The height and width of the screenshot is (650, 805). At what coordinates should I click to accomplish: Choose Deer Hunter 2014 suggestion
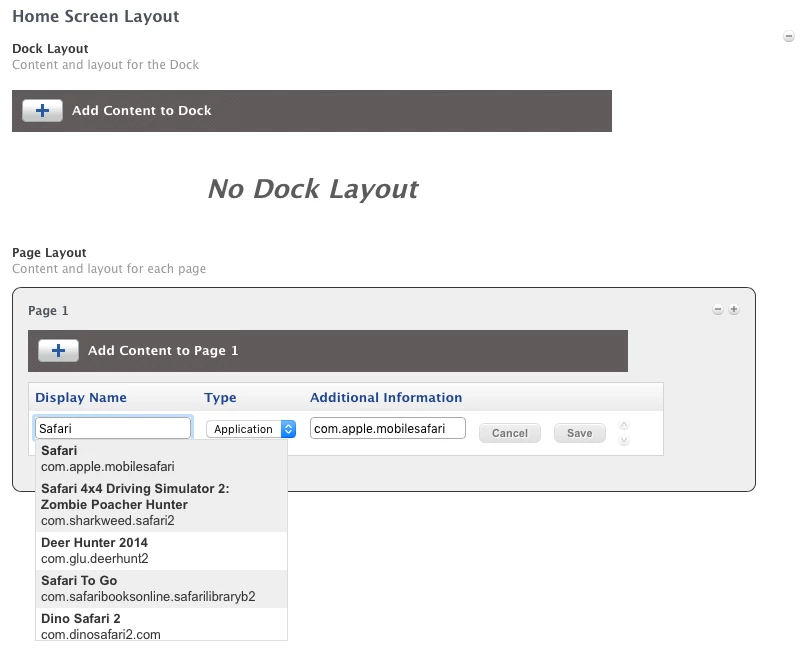(x=161, y=550)
